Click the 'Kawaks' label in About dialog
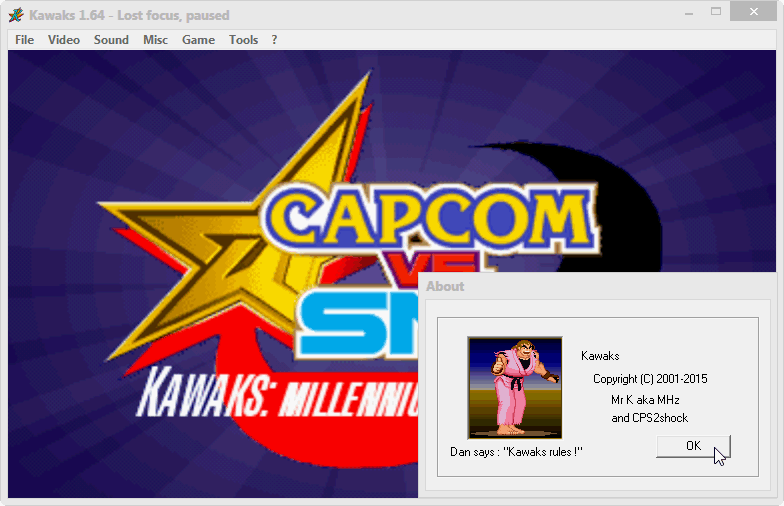The image size is (784, 506). (600, 356)
